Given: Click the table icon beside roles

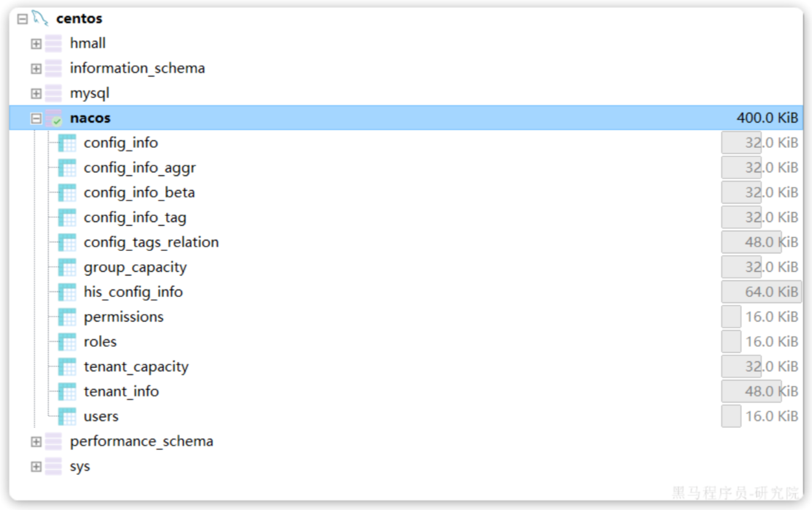Looking at the screenshot, I should [67, 342].
